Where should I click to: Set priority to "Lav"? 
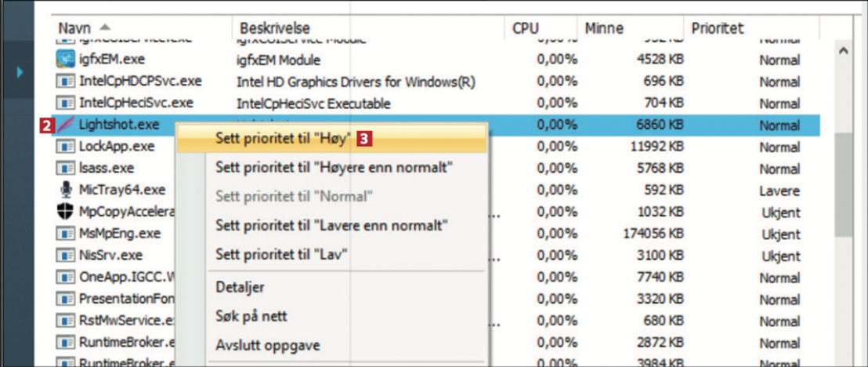click(x=281, y=255)
